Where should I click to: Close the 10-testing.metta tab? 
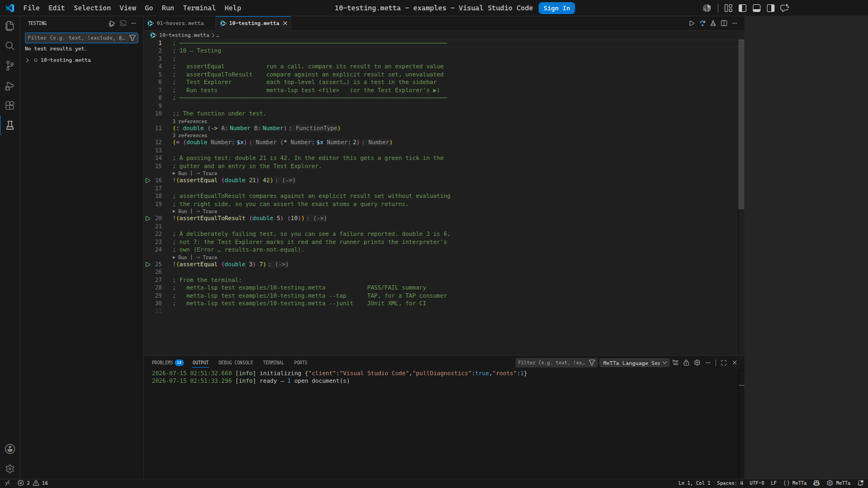click(x=285, y=23)
